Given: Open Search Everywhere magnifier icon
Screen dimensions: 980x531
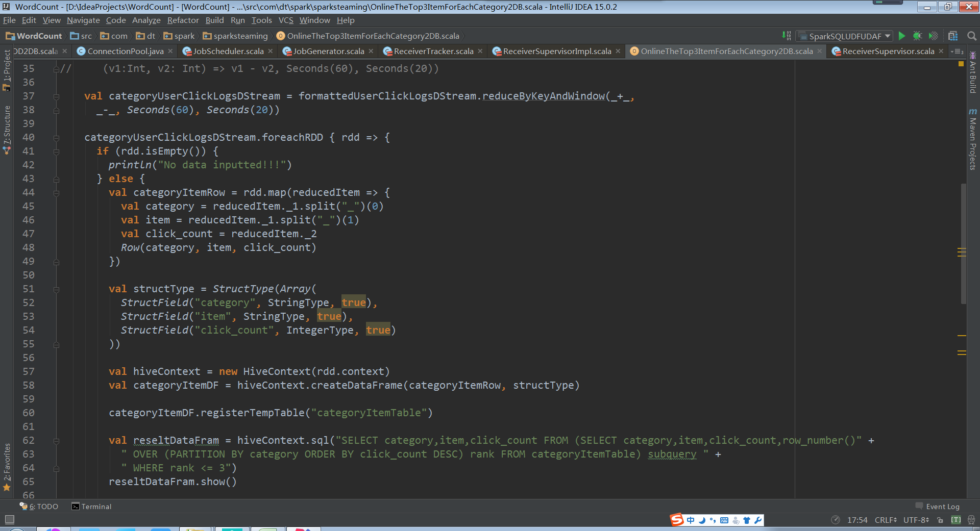Looking at the screenshot, I should tap(972, 36).
